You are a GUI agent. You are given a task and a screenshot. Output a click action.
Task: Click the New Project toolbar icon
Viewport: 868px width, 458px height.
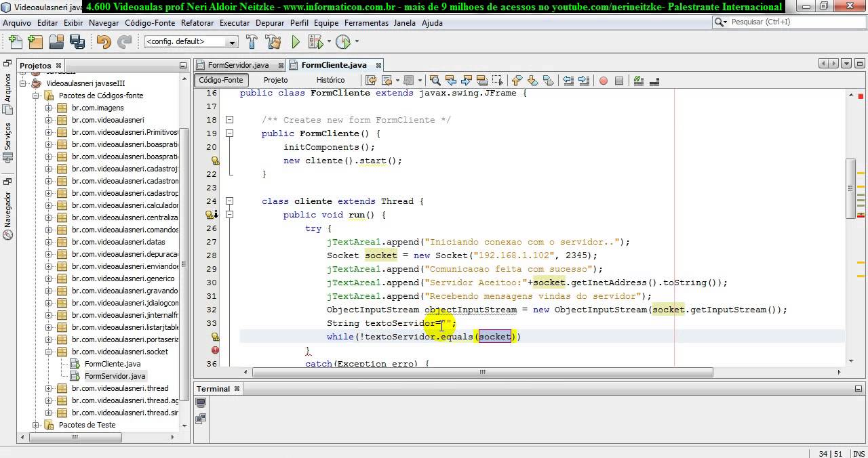pyautogui.click(x=35, y=42)
